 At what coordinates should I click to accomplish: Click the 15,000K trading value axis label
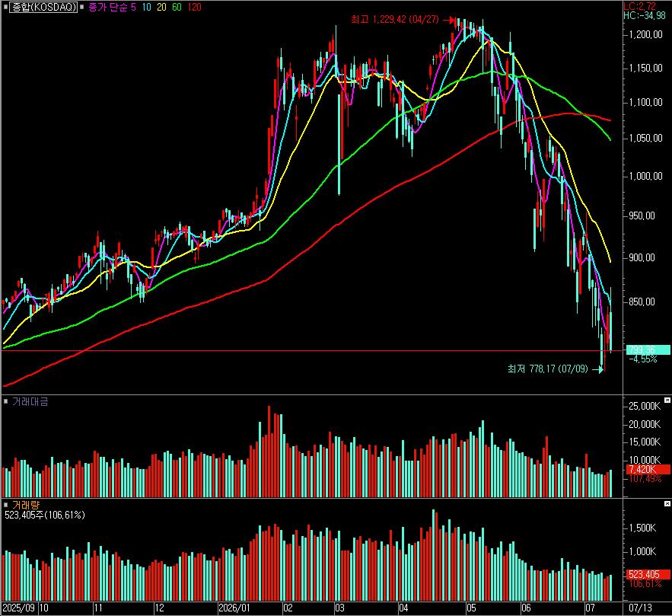coord(645,442)
